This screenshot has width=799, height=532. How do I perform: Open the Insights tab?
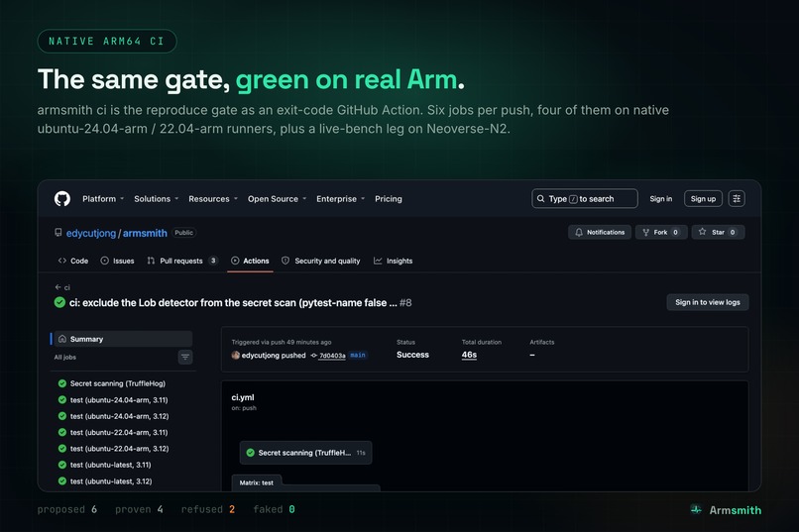393,261
